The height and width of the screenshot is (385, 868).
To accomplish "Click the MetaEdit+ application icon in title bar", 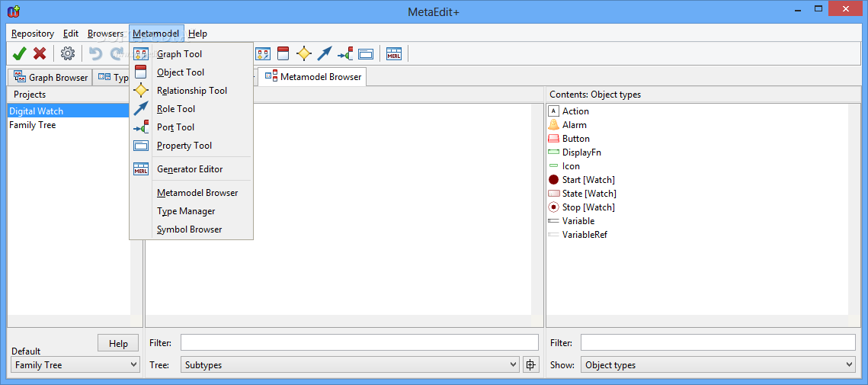I will point(13,10).
